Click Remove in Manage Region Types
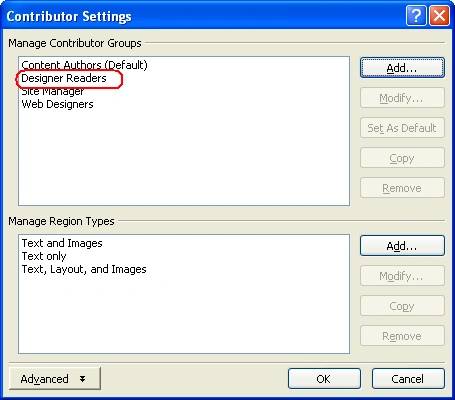Screen dimensions: 455x400 coord(402,336)
